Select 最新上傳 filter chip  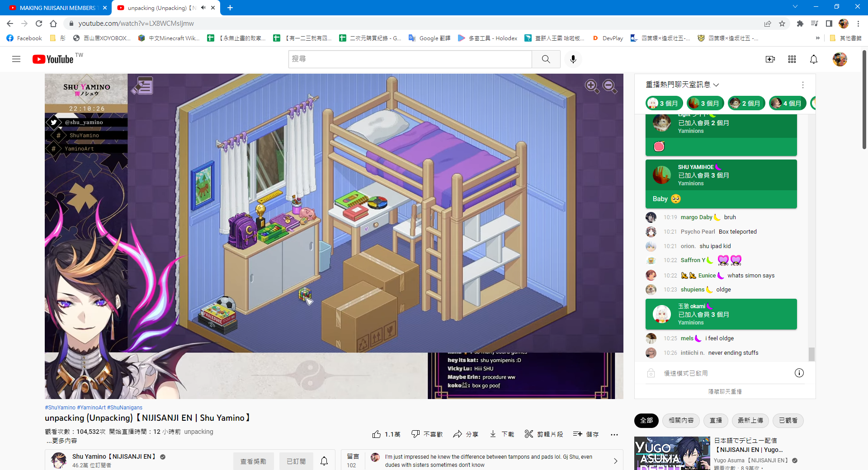tap(750, 421)
